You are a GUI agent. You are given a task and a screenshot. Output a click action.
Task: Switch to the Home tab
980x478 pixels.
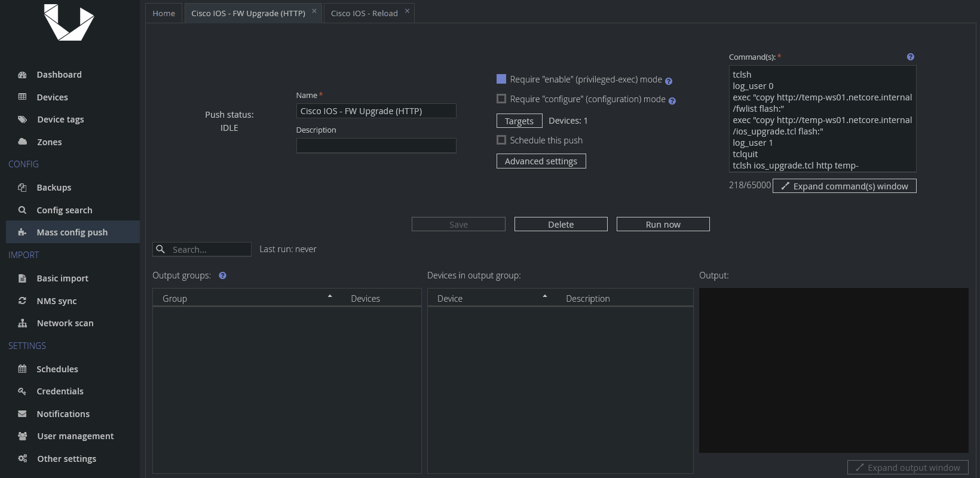point(164,13)
